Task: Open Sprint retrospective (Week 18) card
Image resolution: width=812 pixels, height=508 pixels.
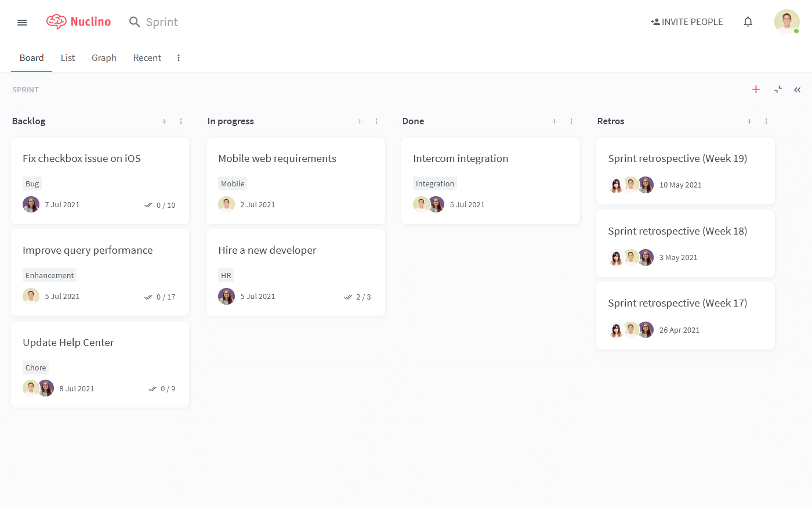Action: 686,243
